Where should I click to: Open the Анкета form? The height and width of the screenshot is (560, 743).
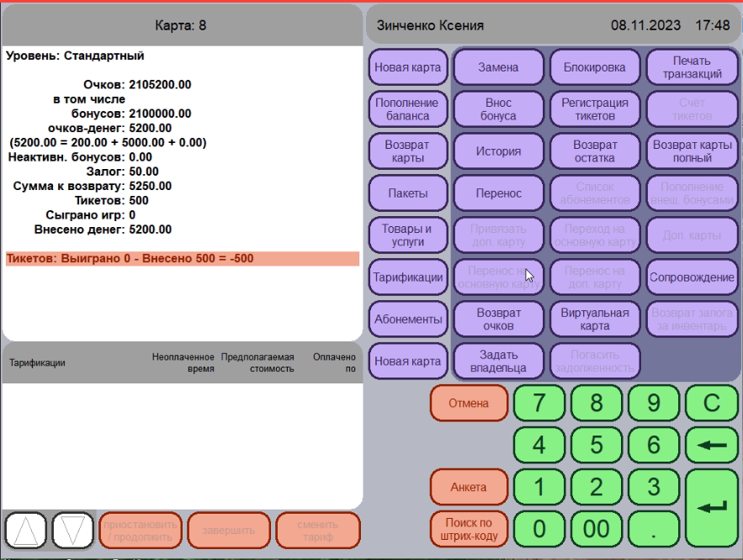pos(469,487)
